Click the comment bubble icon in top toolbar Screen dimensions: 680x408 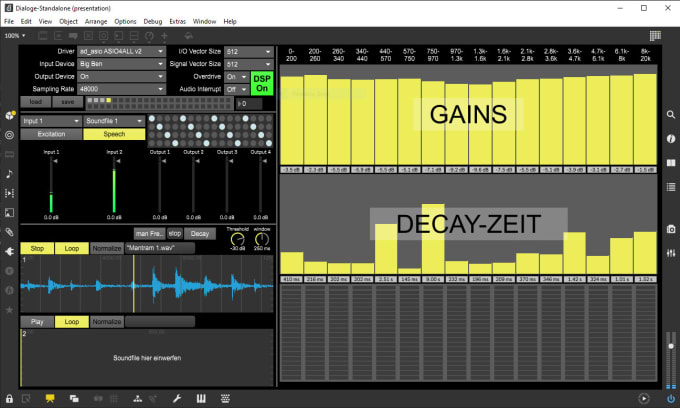[x=73, y=36]
